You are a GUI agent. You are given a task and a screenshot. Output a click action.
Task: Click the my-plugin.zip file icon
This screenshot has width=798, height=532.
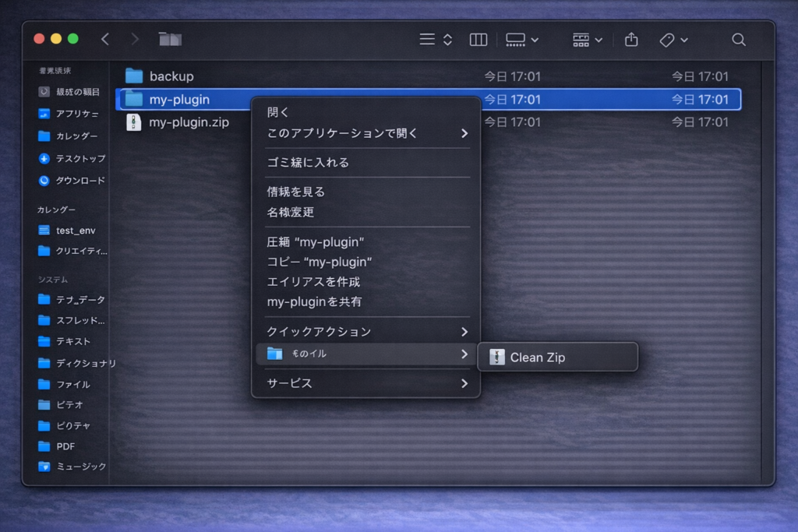click(x=132, y=122)
